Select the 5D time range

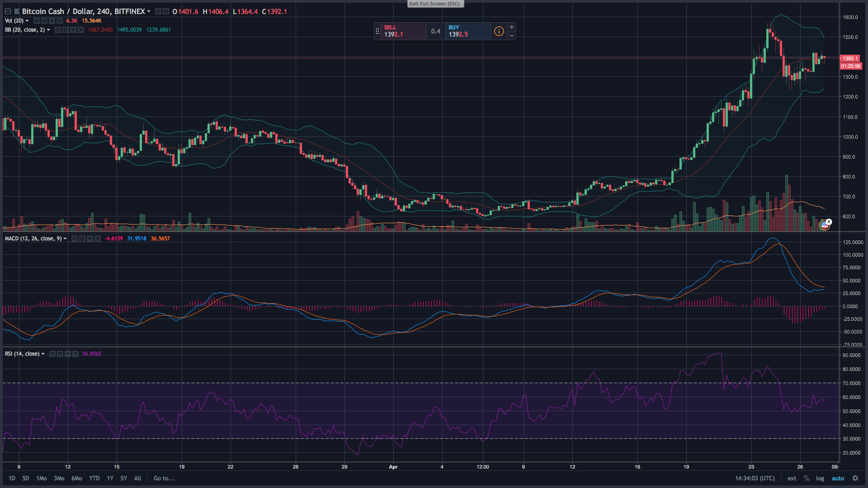point(26,478)
